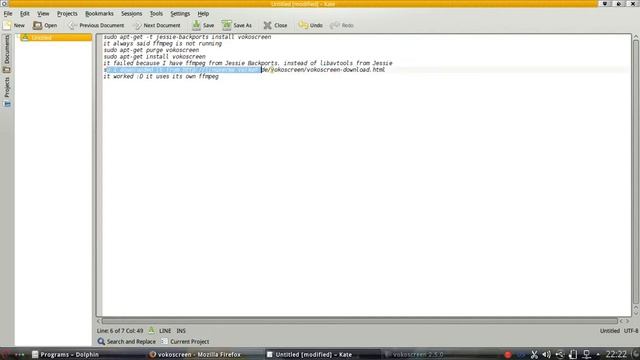The image size is (640, 360).
Task: Toggle LINE selection mode in status bar
Action: click(x=165, y=331)
